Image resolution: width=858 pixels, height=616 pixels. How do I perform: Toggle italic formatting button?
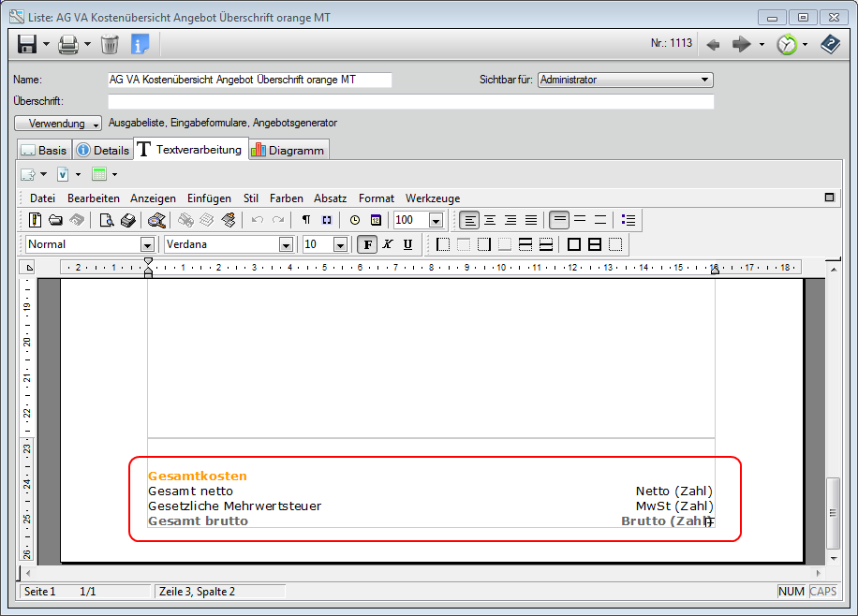pyautogui.click(x=388, y=244)
